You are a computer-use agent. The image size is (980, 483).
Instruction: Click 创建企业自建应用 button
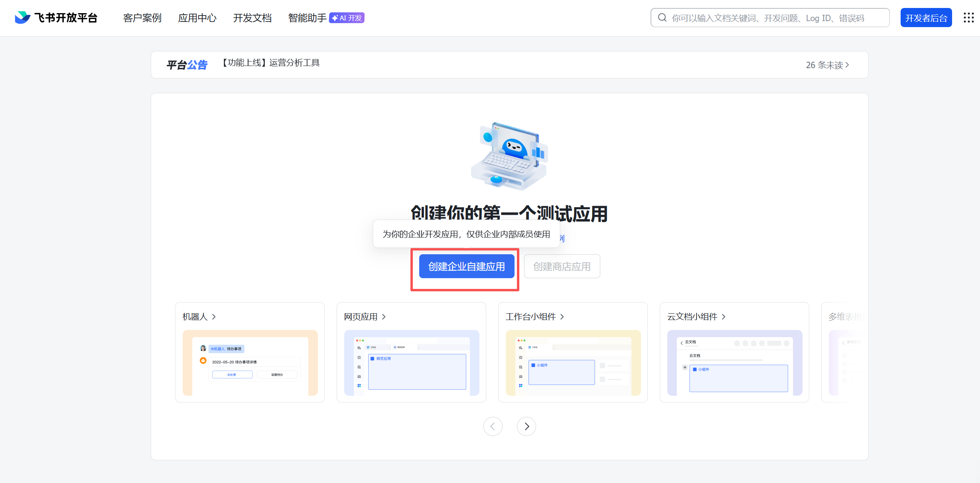[466, 267]
